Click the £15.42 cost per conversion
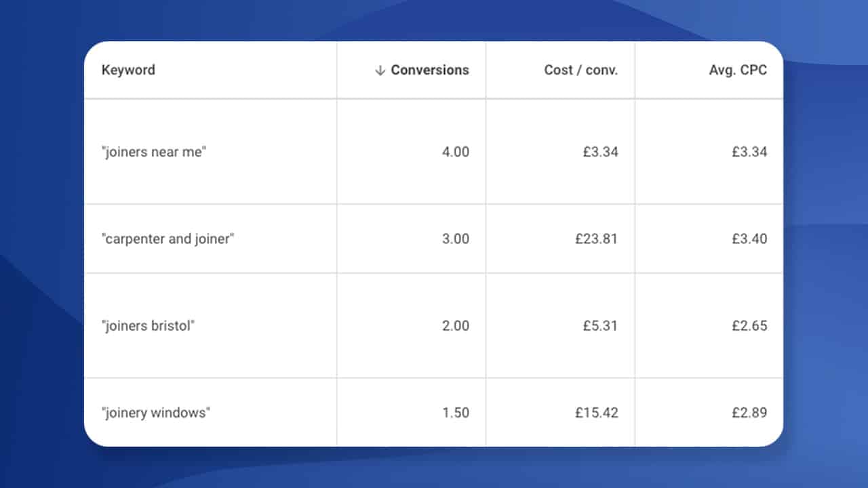Image resolution: width=868 pixels, height=488 pixels. (596, 413)
